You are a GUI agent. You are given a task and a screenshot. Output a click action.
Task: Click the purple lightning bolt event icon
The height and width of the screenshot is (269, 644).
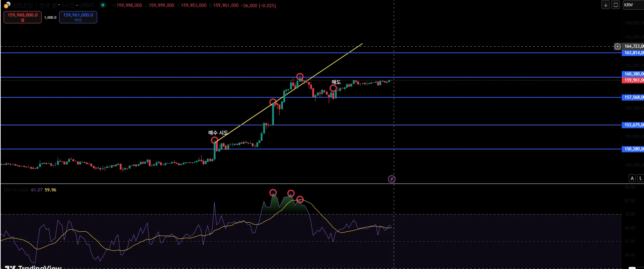point(392,179)
